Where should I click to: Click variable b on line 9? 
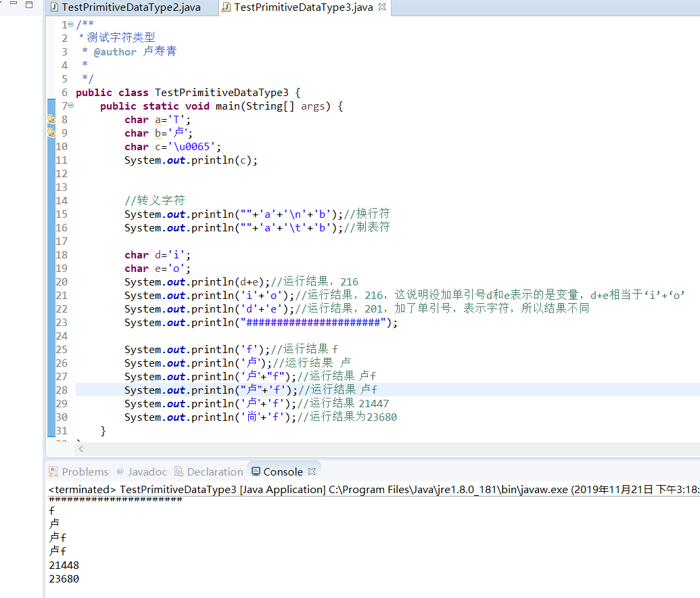[x=158, y=133]
